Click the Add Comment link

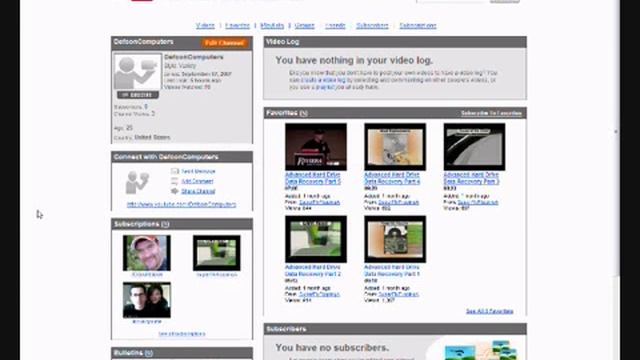tap(197, 181)
